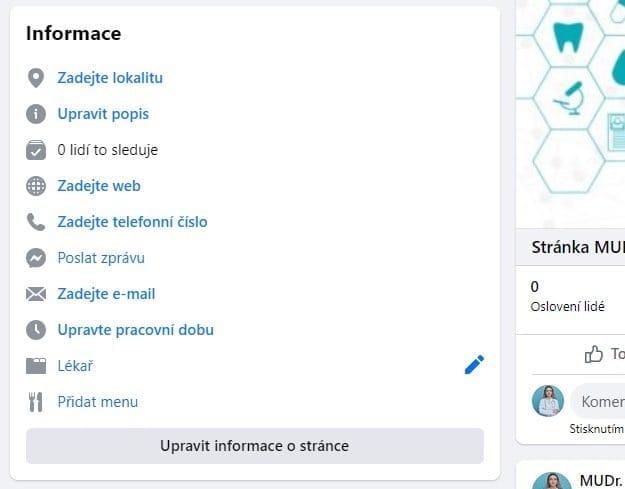Click the comment input field

point(598,402)
